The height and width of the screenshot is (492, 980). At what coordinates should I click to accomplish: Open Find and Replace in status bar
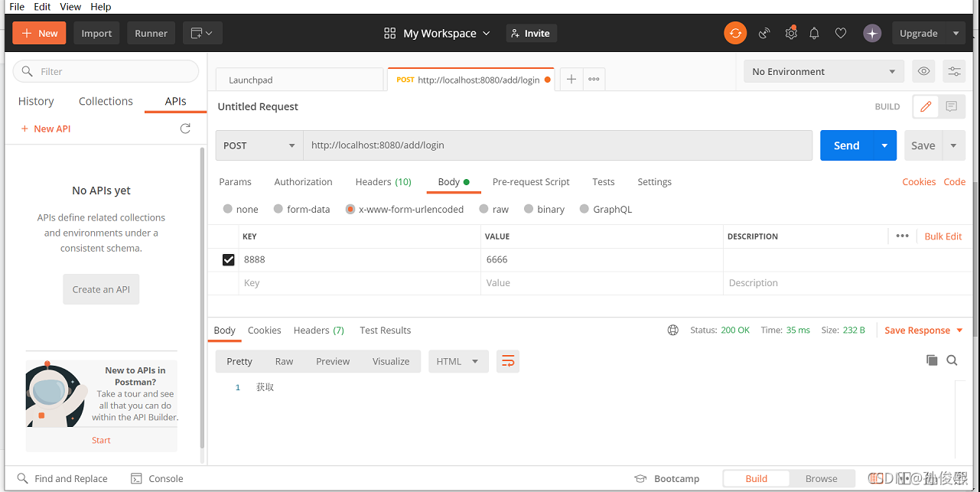pyautogui.click(x=62, y=478)
